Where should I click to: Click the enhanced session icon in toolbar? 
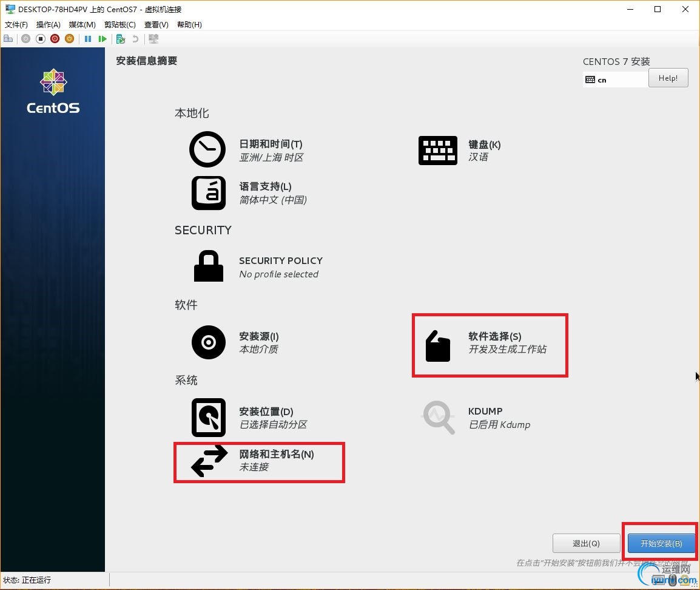pyautogui.click(x=153, y=39)
